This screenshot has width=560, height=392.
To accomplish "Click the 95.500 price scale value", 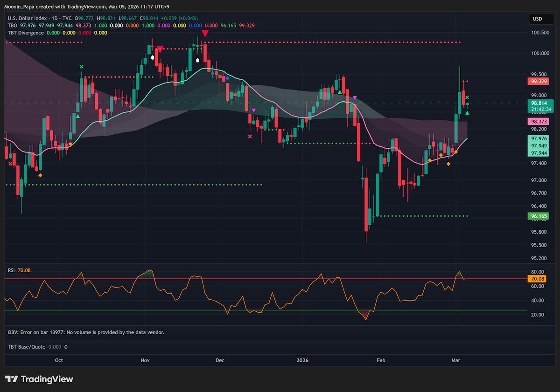I will tap(539, 245).
